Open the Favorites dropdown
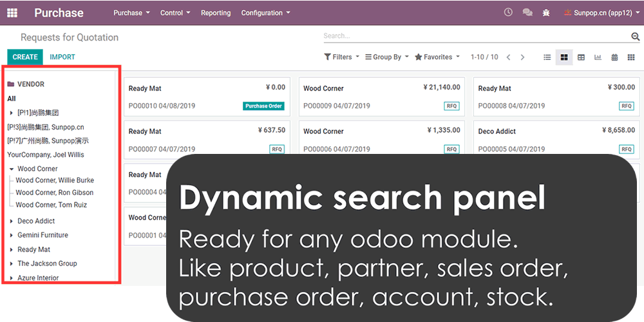This screenshot has height=322, width=644. pos(437,57)
